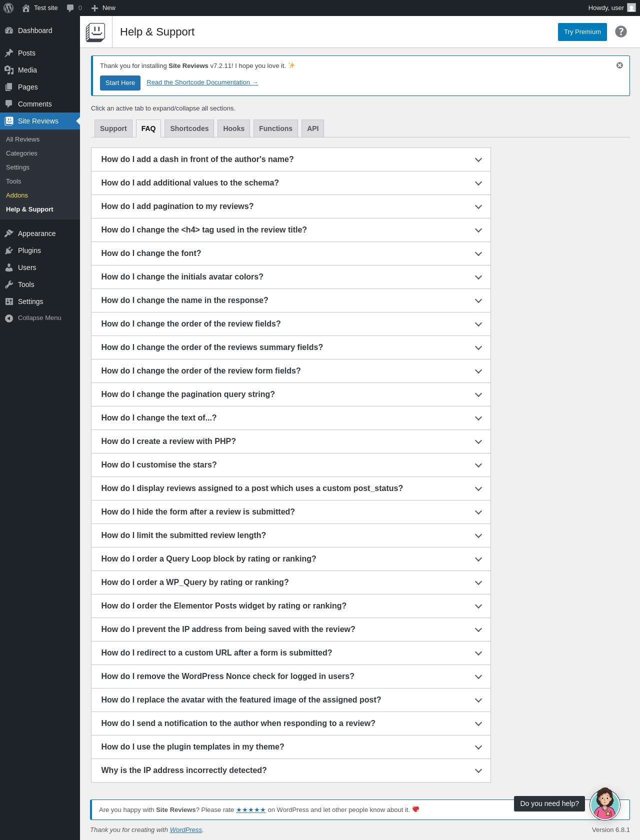The image size is (640, 840).
Task: Click the Test site home icon
Action: (x=26, y=8)
